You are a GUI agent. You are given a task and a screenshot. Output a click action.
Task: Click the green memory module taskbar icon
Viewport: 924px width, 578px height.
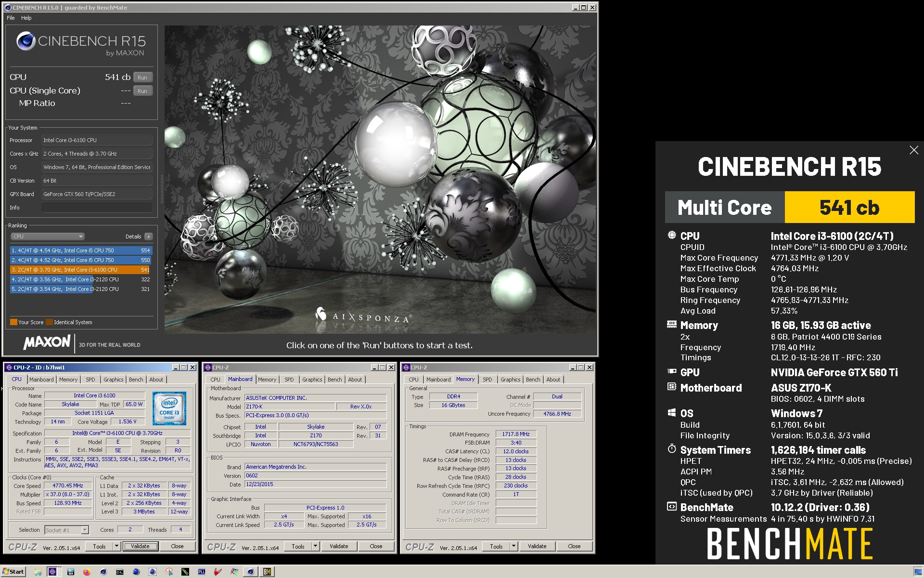click(x=185, y=572)
